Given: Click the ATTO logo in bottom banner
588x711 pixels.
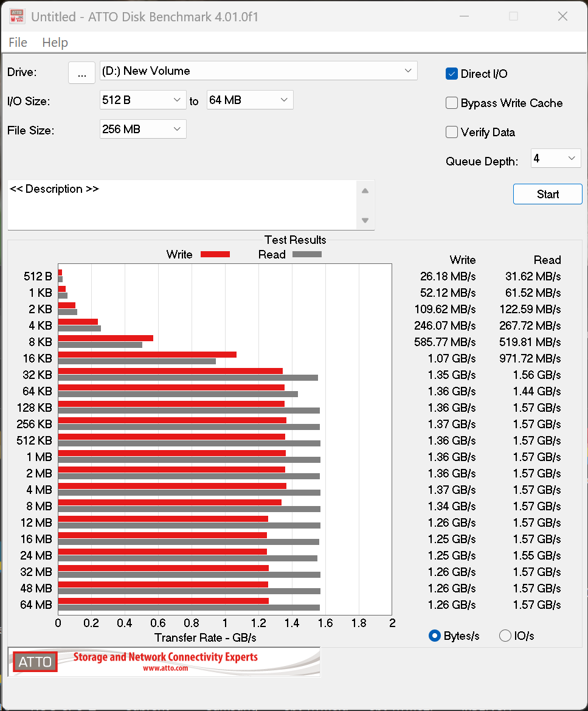Looking at the screenshot, I should click(x=35, y=662).
